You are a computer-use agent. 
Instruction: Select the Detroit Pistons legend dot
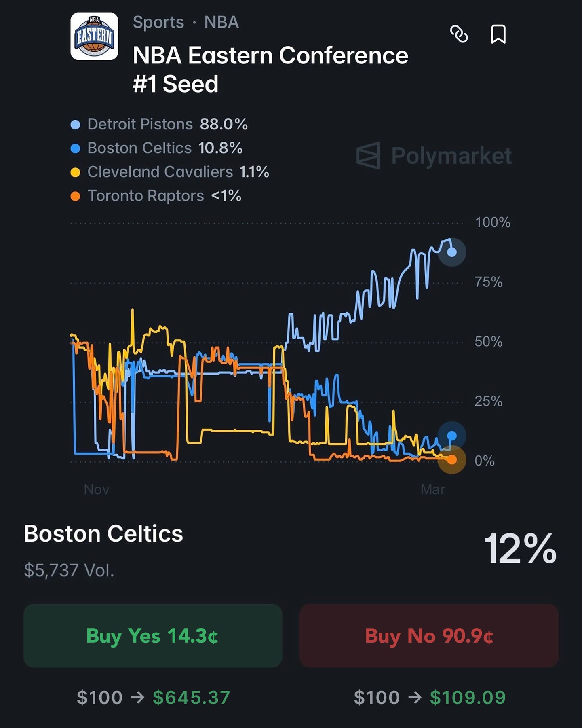pyautogui.click(x=75, y=125)
